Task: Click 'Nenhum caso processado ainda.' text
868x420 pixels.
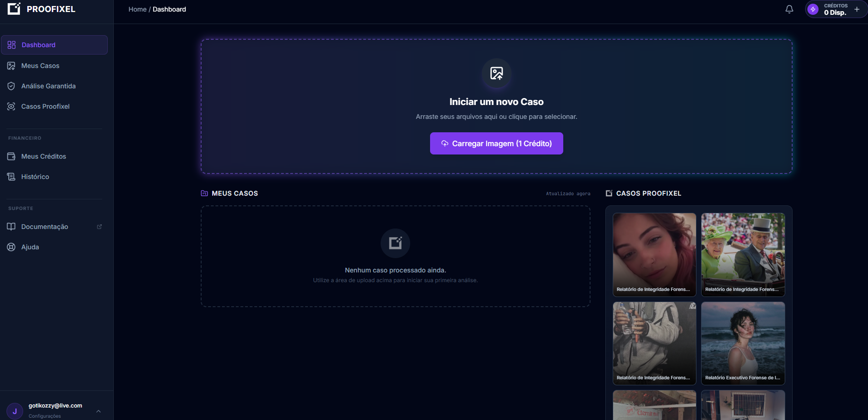Action: point(395,270)
